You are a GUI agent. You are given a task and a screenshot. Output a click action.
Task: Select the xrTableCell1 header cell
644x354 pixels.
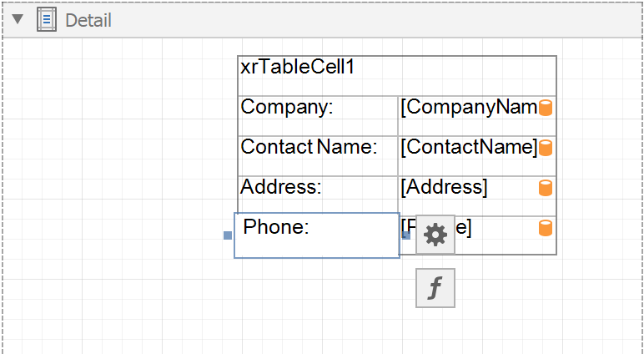click(397, 76)
